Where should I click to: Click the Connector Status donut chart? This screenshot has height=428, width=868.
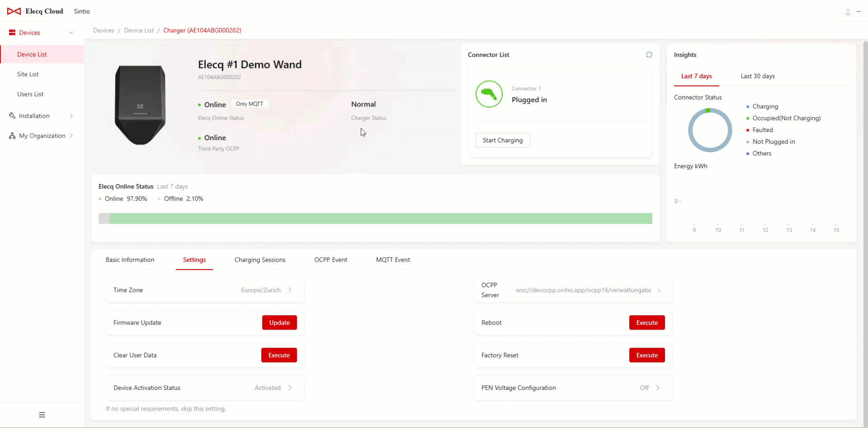[x=710, y=130]
